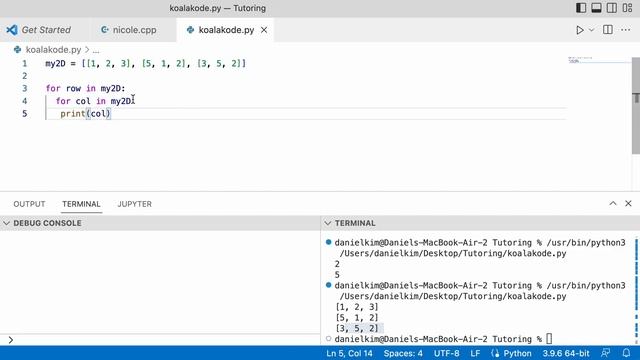Open the OUTPUT panel tab
640x360 pixels.
point(29,204)
